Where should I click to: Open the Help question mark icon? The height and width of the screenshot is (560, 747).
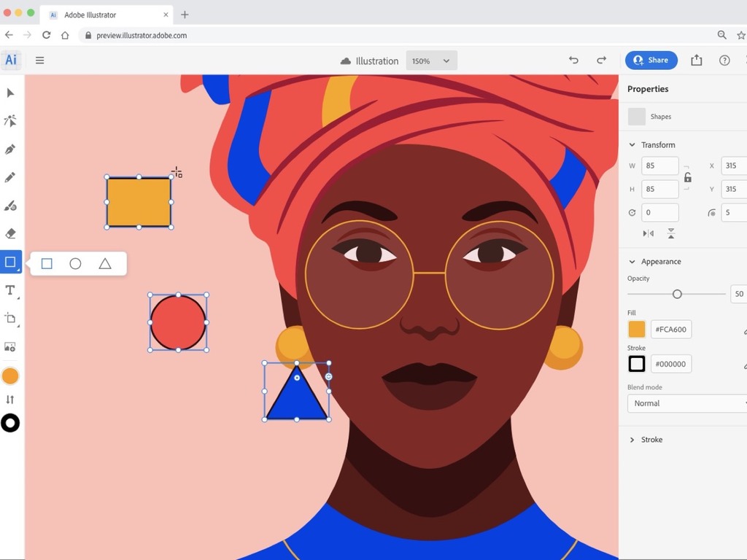724,61
